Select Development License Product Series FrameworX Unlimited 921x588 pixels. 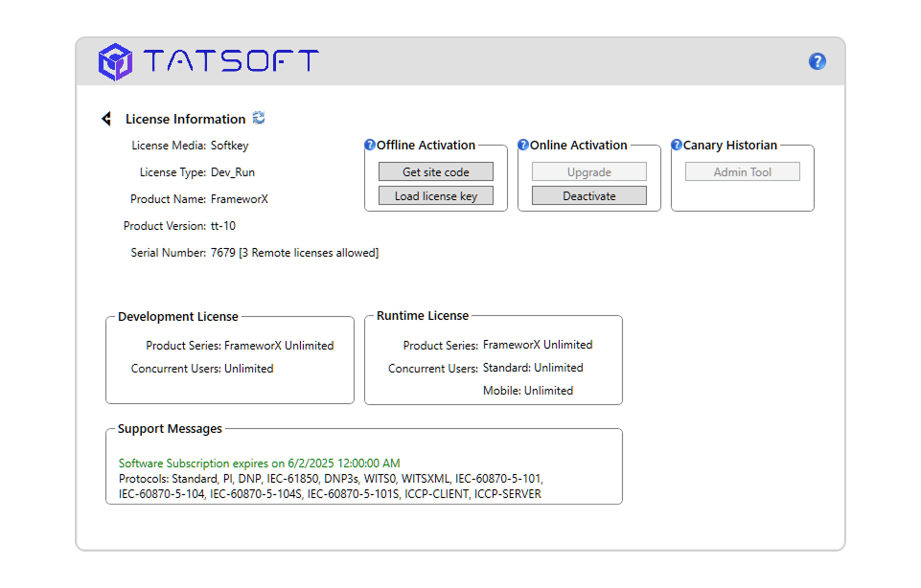coord(279,346)
